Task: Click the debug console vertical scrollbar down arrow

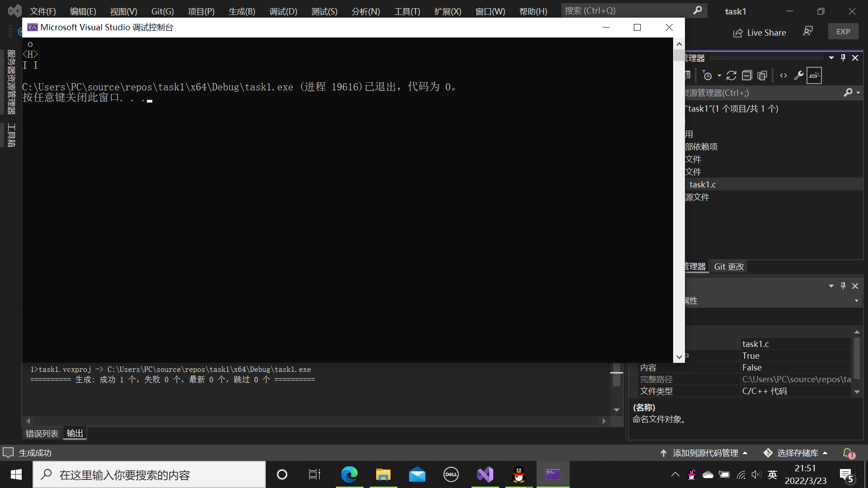Action: [x=679, y=357]
